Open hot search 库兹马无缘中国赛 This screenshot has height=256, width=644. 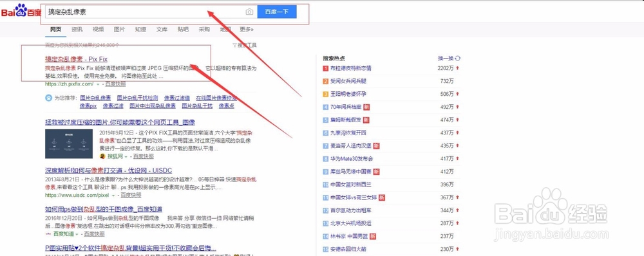coord(351,172)
